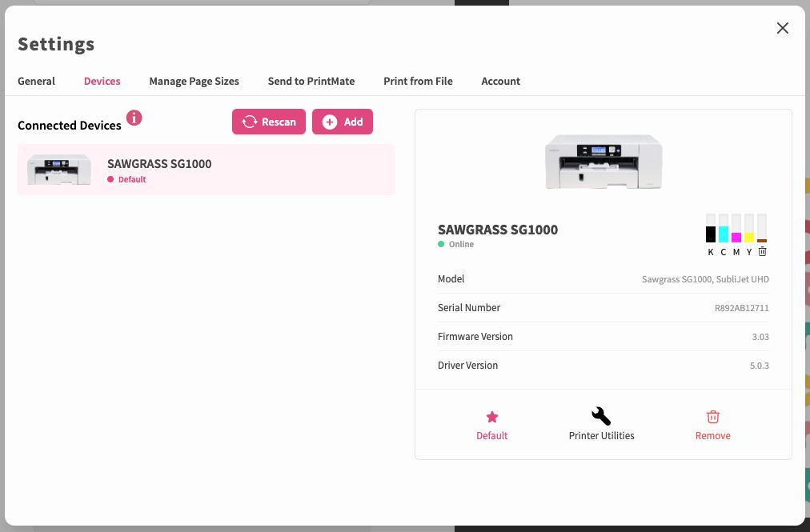Click the Firmware Version label

click(475, 336)
